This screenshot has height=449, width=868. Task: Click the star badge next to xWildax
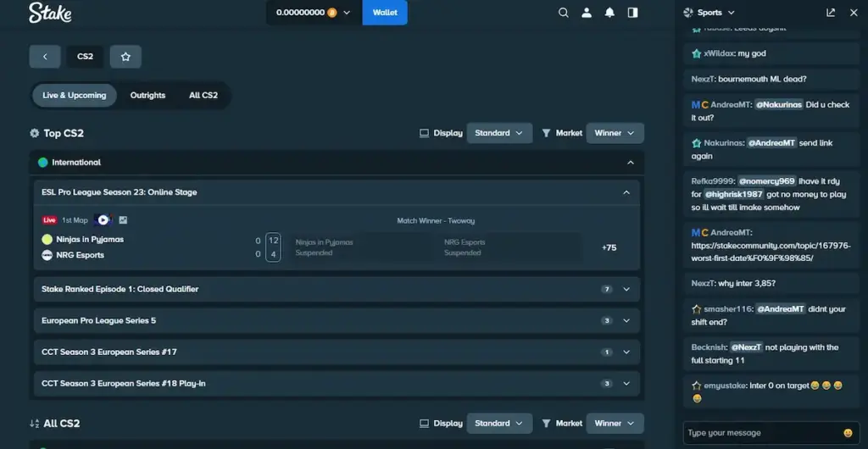click(x=697, y=53)
